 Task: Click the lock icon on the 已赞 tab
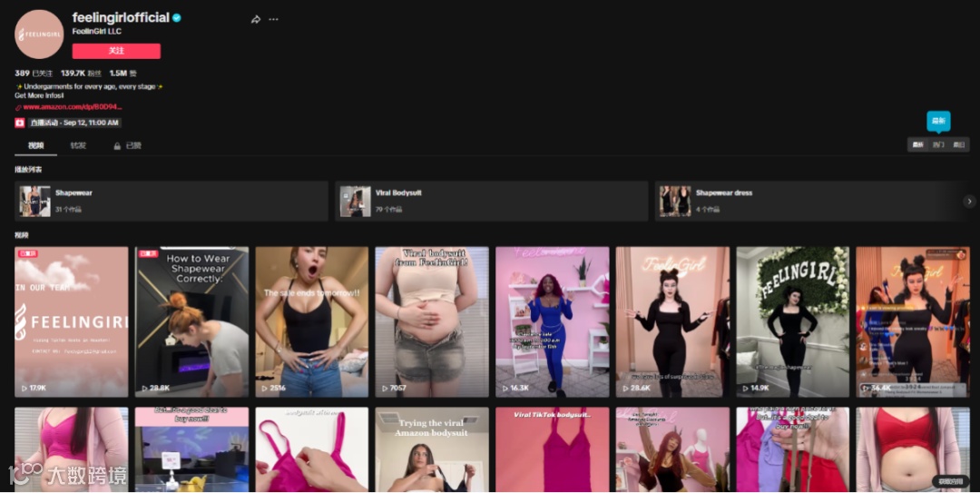pos(117,146)
